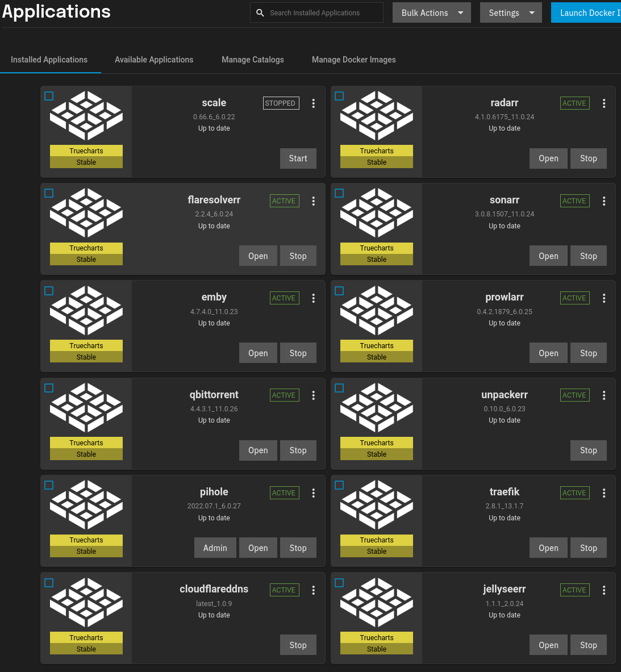Select the cloudflareddns application checkbox
The image size is (621, 672).
tap(49, 583)
